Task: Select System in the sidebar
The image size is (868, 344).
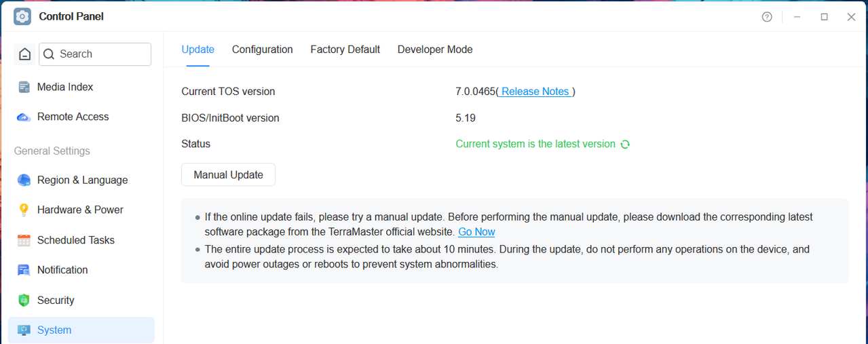Action: tap(81, 330)
